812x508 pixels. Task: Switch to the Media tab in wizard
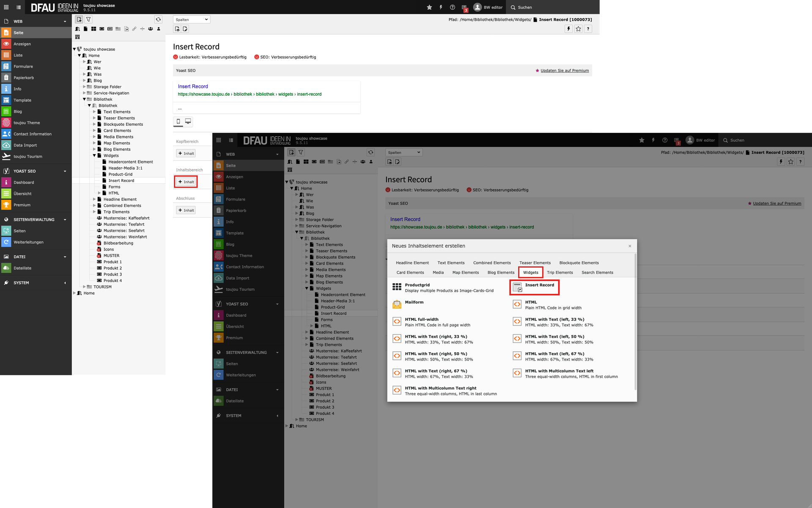tap(438, 273)
